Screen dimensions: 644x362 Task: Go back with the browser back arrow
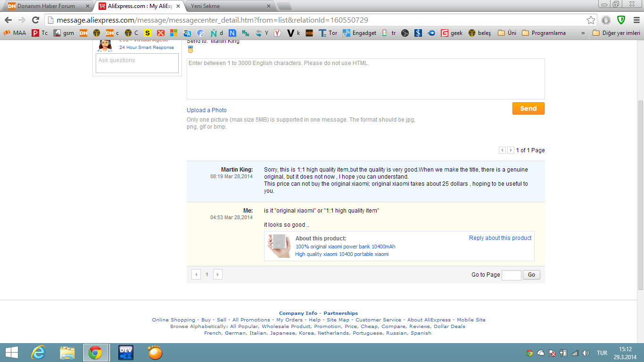click(x=8, y=20)
